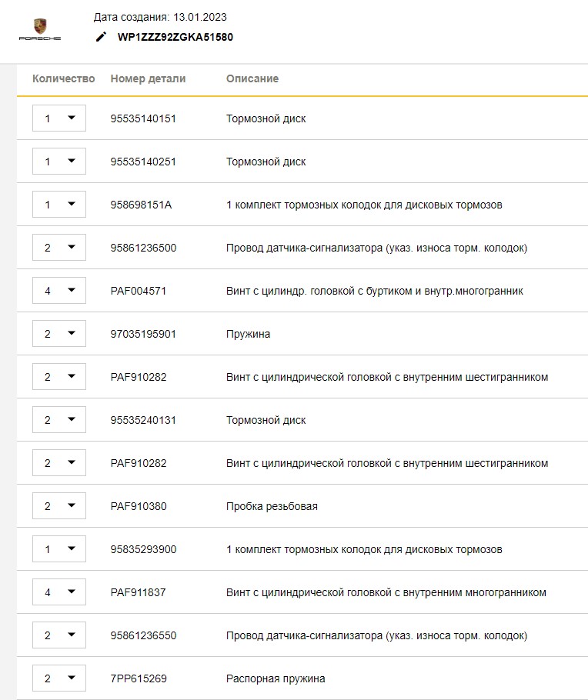Open quantity dropdown for part 95535140151

[59, 118]
